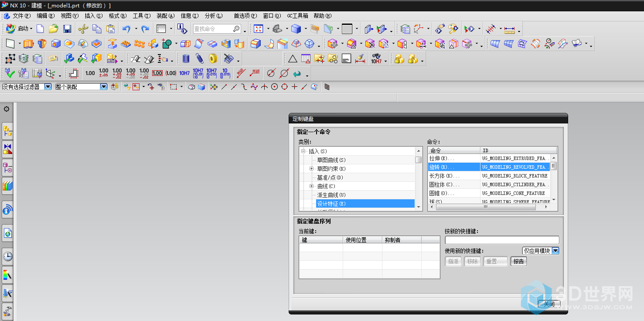Open the Assembly Navigator sidebar tab
Screen dimensions: 644x321
pyautogui.click(x=7, y=130)
